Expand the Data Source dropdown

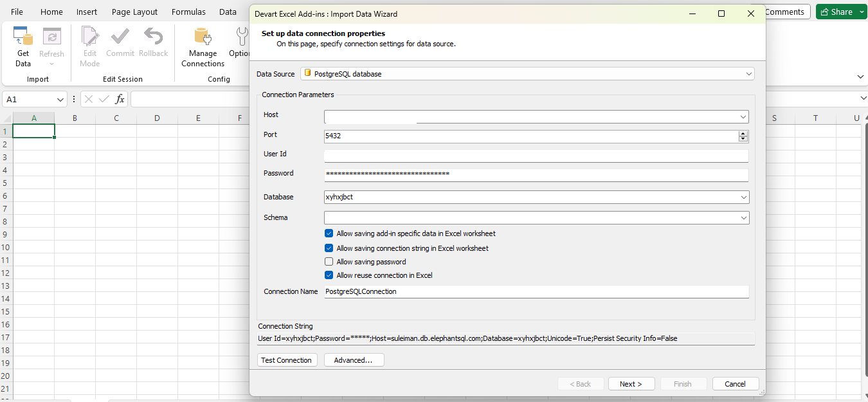click(749, 74)
